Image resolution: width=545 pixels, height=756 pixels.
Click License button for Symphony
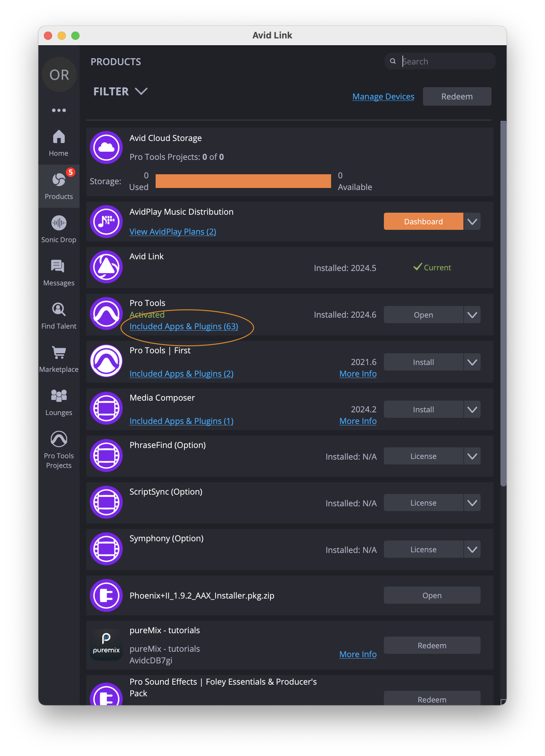(x=423, y=549)
